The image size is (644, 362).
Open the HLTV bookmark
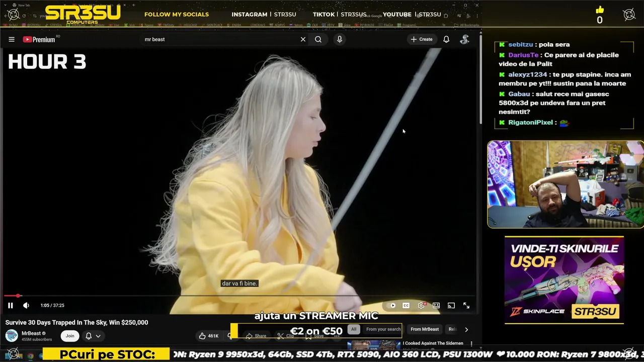[329, 25]
